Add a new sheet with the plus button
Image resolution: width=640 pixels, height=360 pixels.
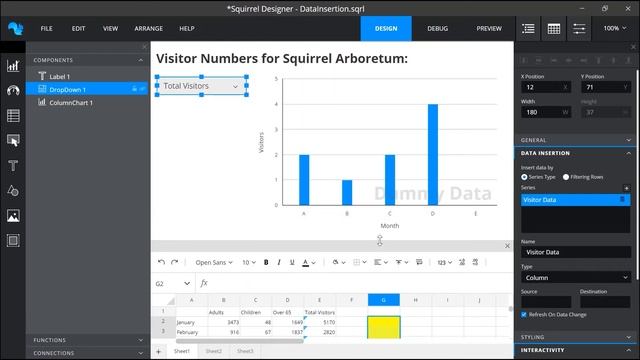point(159,351)
